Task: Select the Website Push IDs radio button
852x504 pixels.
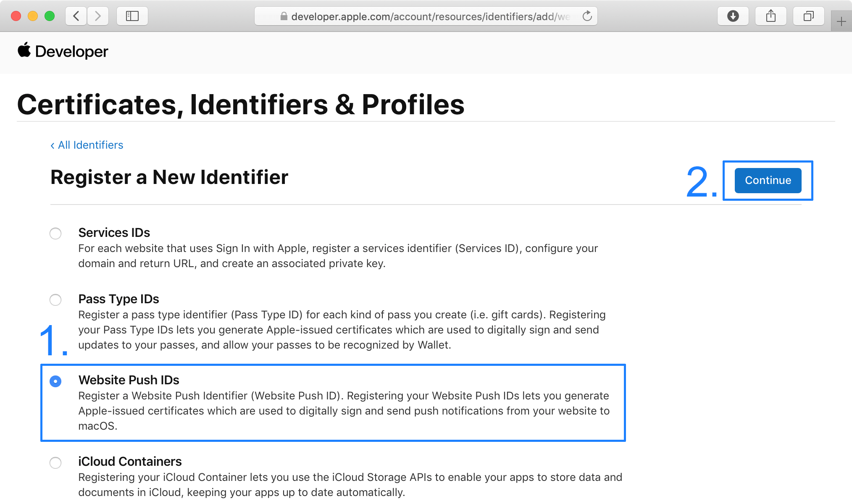Action: pos(55,381)
